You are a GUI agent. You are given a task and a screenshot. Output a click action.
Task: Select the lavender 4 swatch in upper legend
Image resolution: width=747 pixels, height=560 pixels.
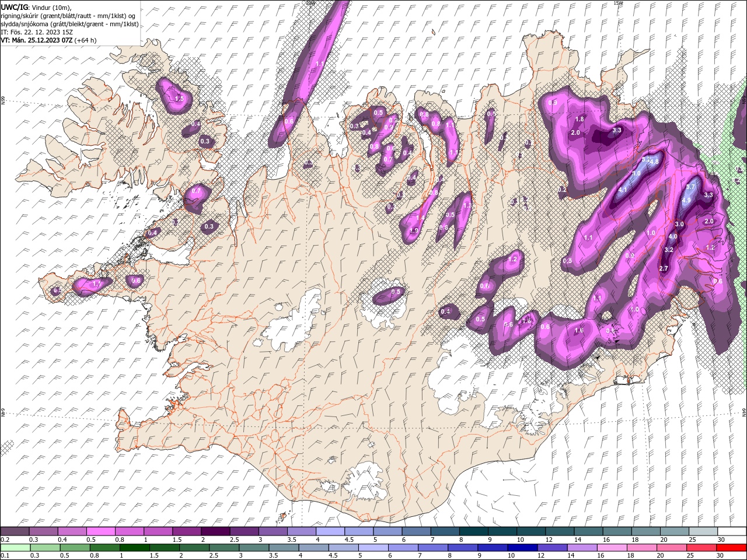pos(330,531)
